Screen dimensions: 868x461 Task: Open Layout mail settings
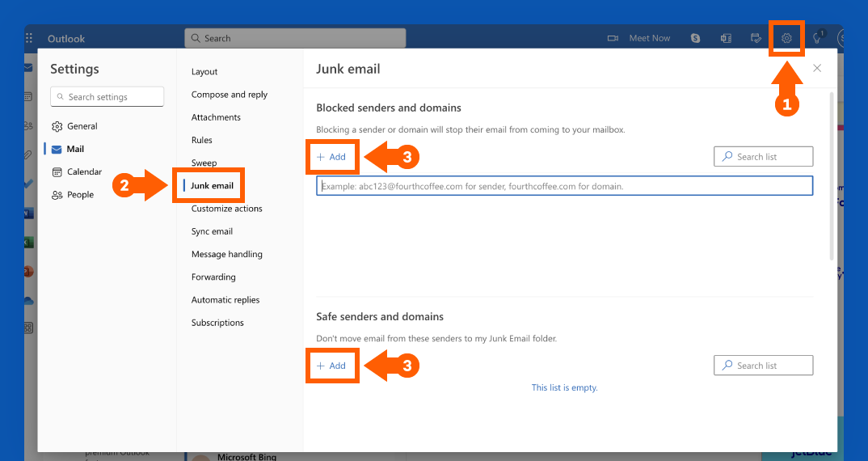pos(204,71)
